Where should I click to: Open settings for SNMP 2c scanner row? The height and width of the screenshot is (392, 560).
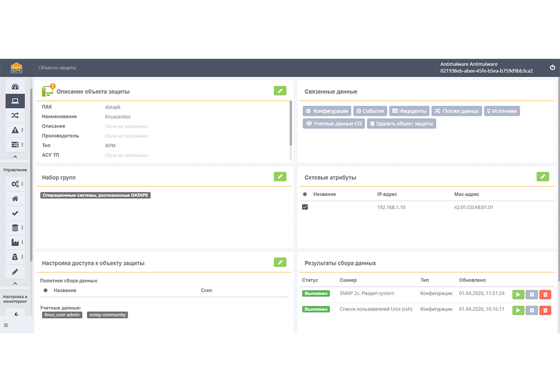click(532, 294)
